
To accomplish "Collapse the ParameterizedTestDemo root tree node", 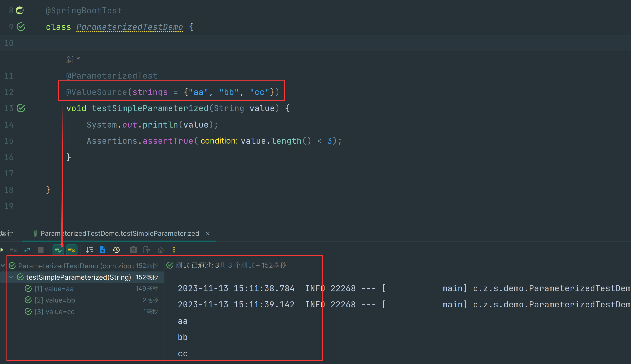I will tap(3, 266).
